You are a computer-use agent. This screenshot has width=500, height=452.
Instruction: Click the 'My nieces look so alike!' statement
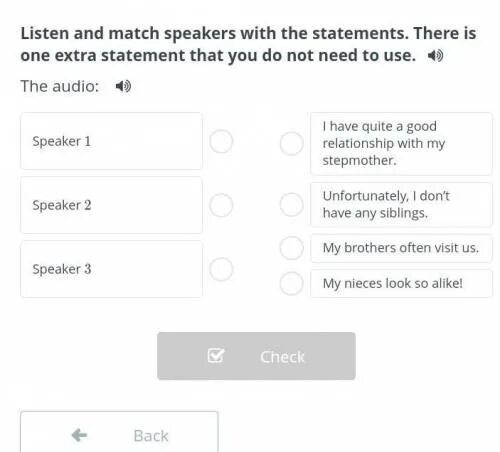(x=401, y=284)
